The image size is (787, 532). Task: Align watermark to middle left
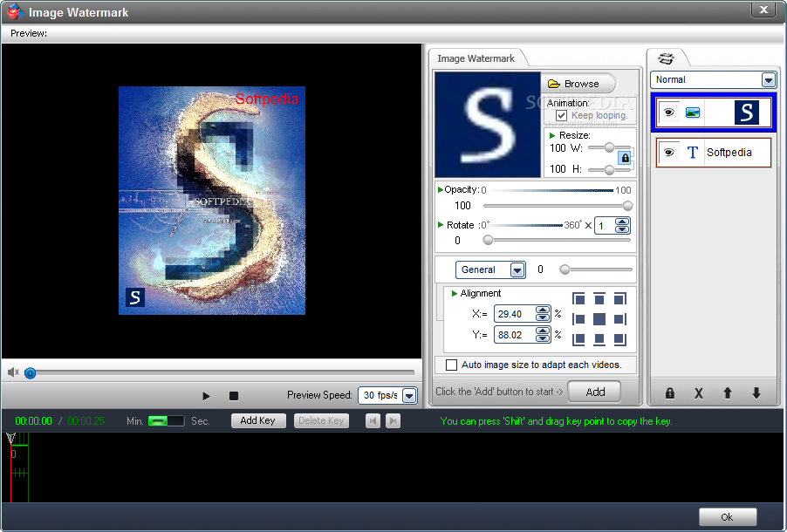(578, 319)
